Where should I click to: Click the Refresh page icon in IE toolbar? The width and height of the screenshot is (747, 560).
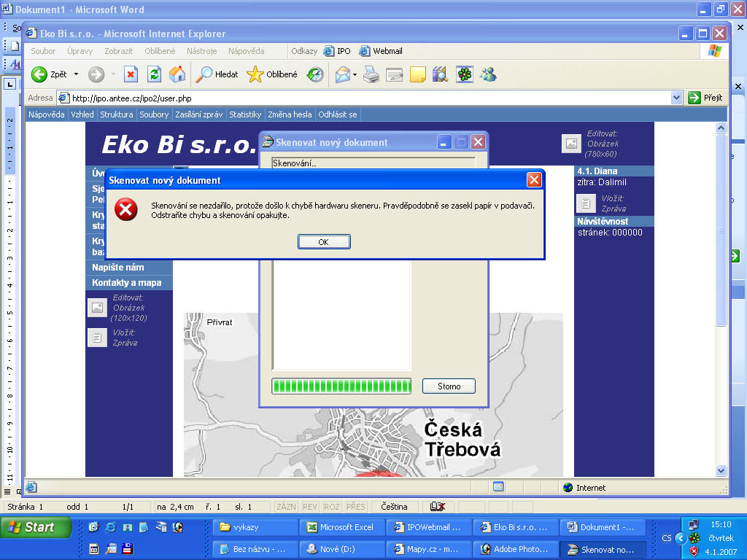point(154,74)
